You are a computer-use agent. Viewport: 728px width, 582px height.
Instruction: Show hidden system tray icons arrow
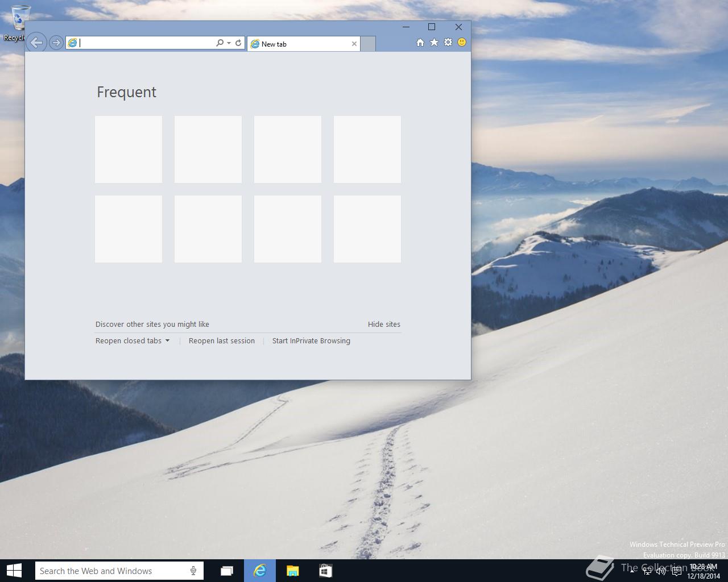[x=632, y=571]
